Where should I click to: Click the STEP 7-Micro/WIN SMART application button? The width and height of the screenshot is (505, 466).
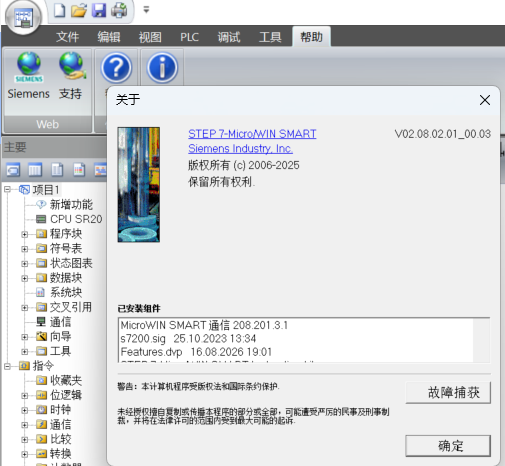point(23,17)
